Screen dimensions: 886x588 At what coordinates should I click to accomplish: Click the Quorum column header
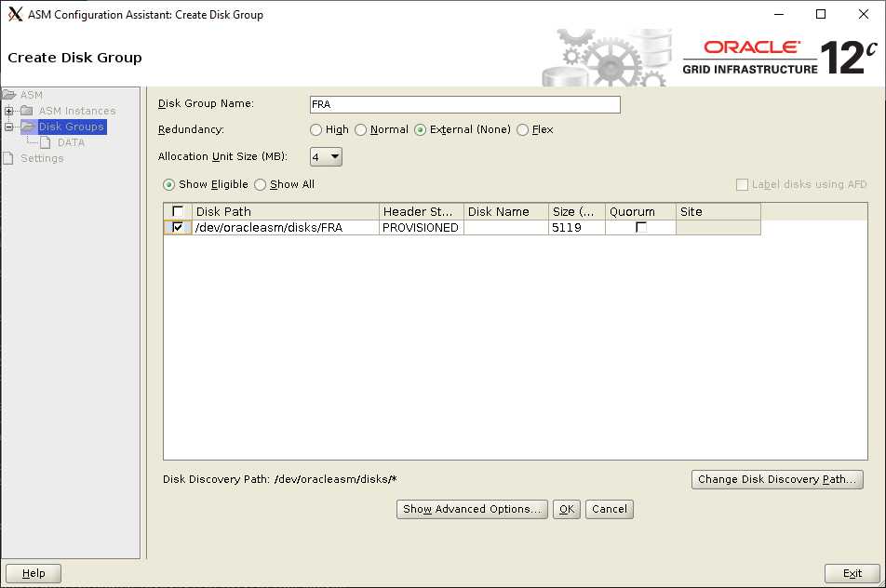(x=640, y=211)
